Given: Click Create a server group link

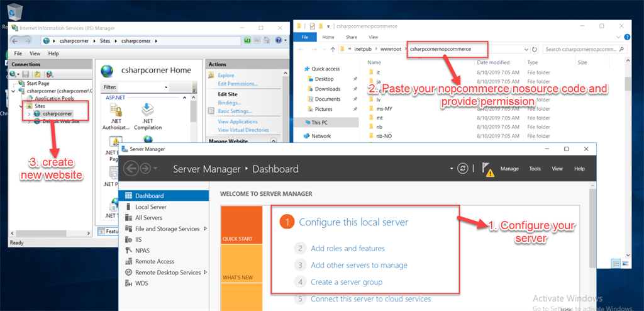Looking at the screenshot, I should point(347,282).
